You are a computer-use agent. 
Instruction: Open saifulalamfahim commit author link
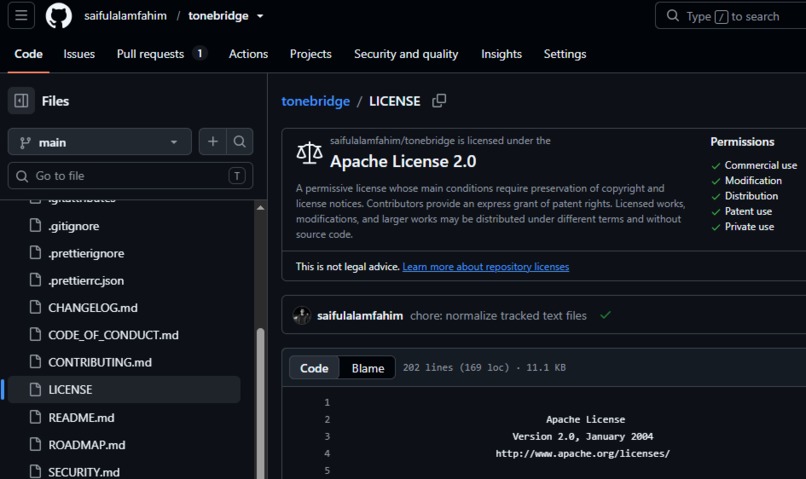[360, 316]
